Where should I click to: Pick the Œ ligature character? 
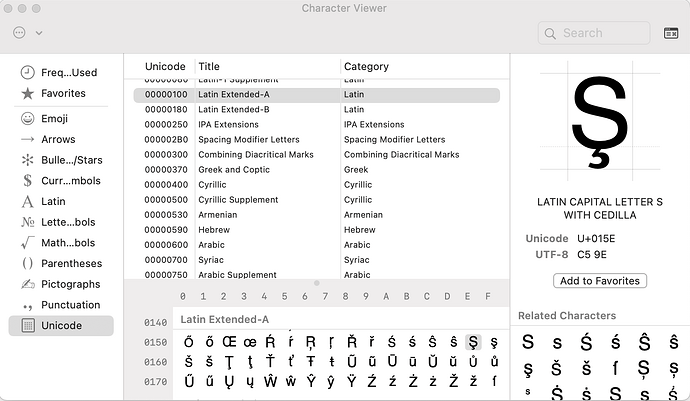tap(229, 342)
